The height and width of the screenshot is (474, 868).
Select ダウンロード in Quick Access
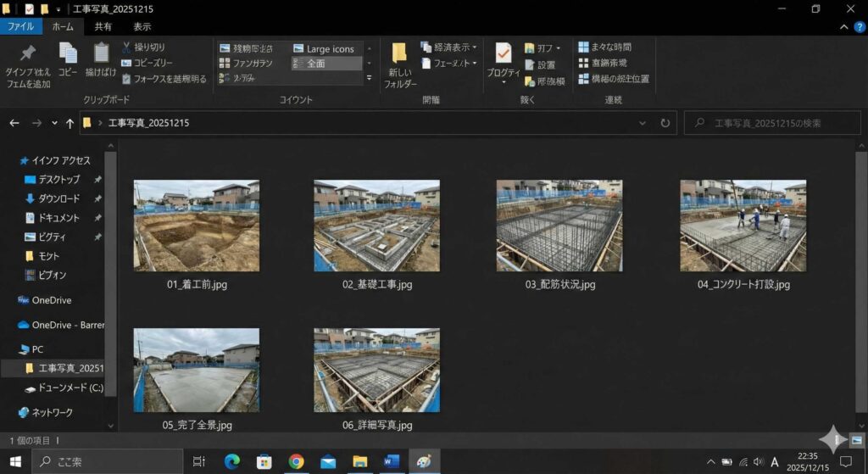pos(58,198)
